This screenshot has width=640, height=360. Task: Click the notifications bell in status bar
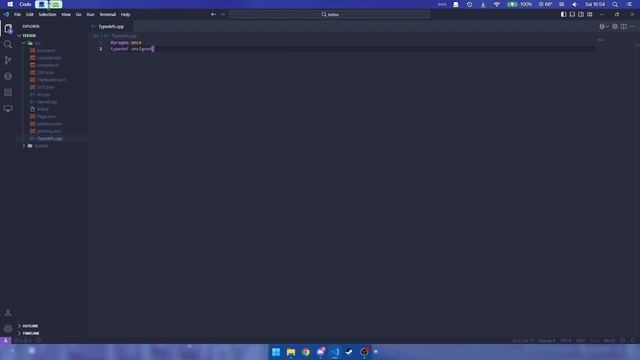point(633,340)
